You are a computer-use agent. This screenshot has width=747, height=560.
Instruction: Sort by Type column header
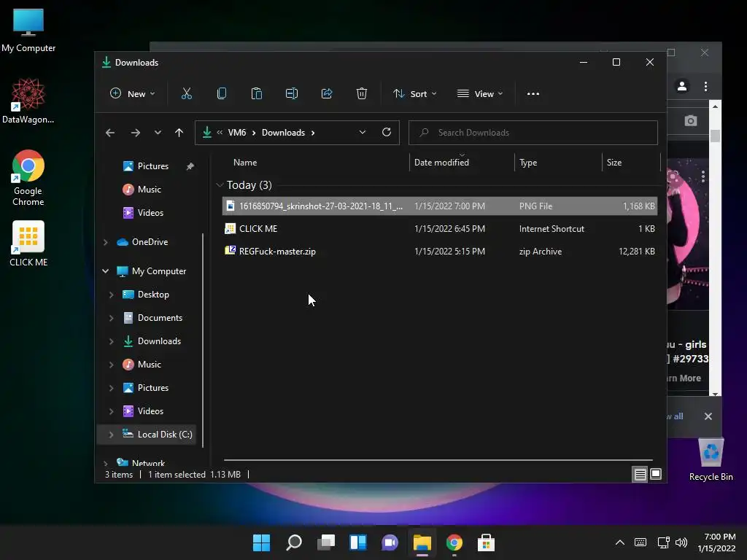[528, 163]
